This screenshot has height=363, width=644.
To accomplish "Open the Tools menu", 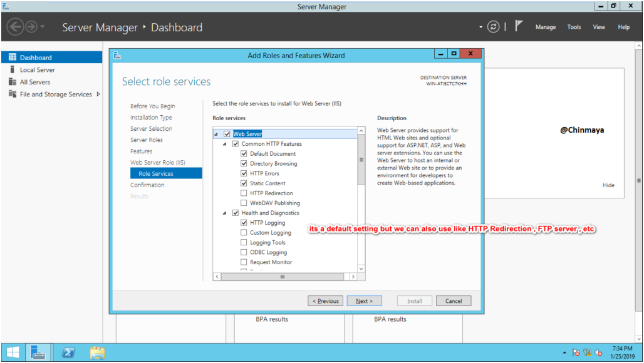I will click(x=574, y=27).
